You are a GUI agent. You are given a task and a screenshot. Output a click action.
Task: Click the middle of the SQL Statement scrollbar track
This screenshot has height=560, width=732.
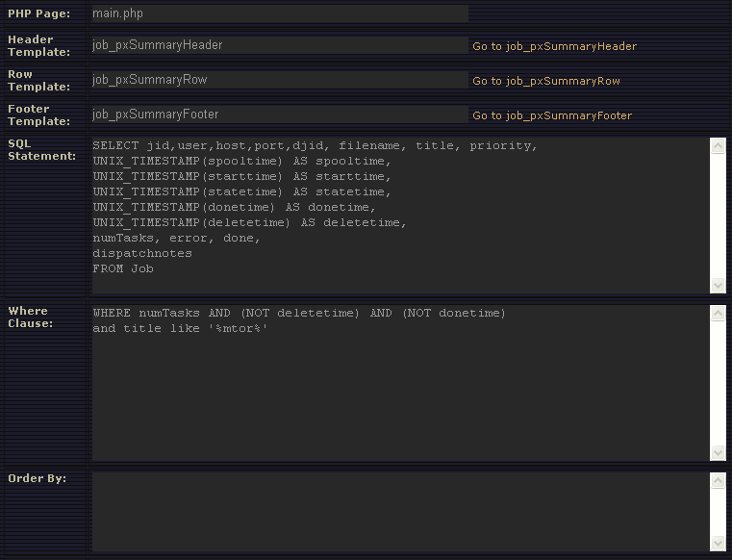[718, 216]
